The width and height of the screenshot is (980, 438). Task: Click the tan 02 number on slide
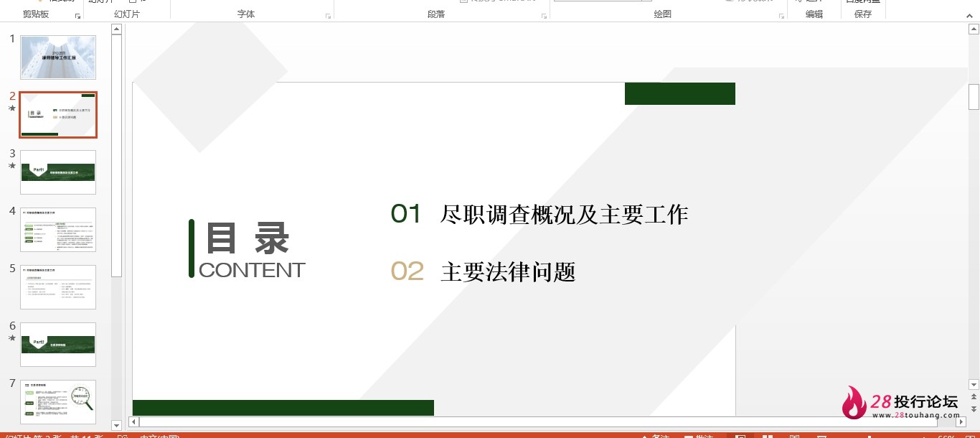pyautogui.click(x=407, y=271)
